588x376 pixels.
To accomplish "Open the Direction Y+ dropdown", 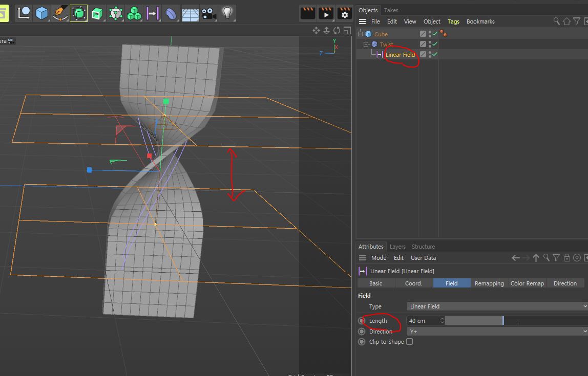I will tap(497, 331).
